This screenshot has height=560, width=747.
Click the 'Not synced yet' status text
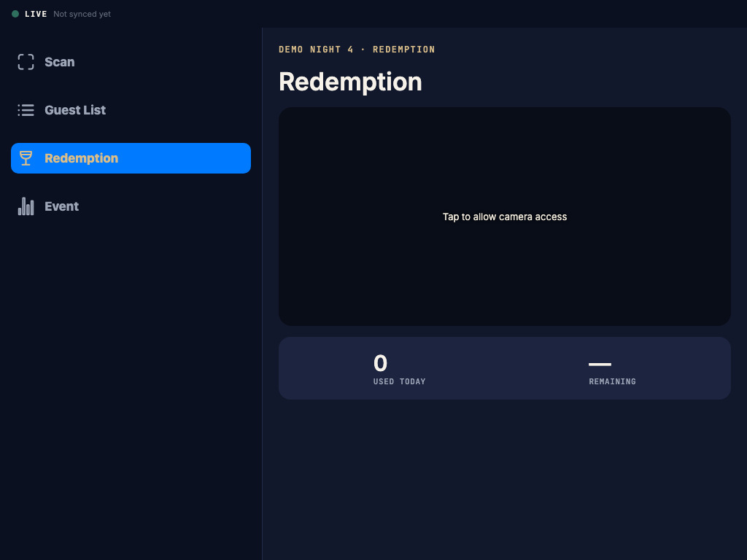82,14
